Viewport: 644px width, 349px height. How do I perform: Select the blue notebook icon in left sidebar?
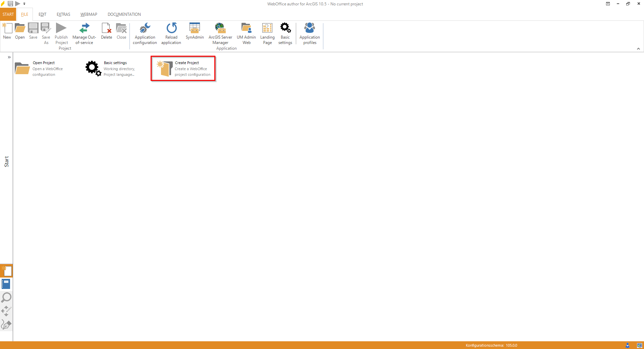[6, 284]
